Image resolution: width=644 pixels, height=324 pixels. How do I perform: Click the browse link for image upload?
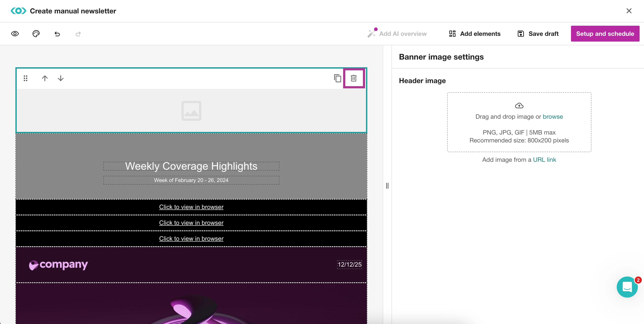(553, 117)
